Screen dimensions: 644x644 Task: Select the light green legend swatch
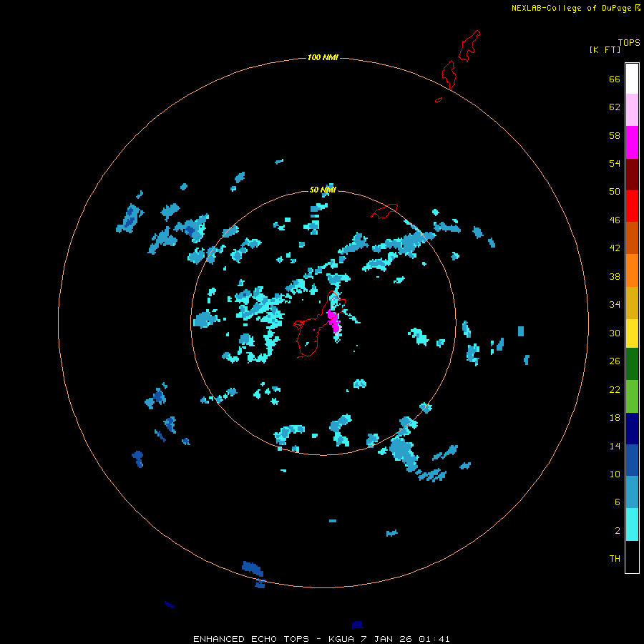tap(632, 396)
